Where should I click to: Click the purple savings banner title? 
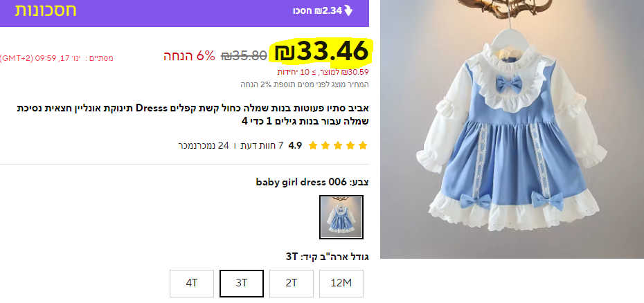[x=46, y=10]
